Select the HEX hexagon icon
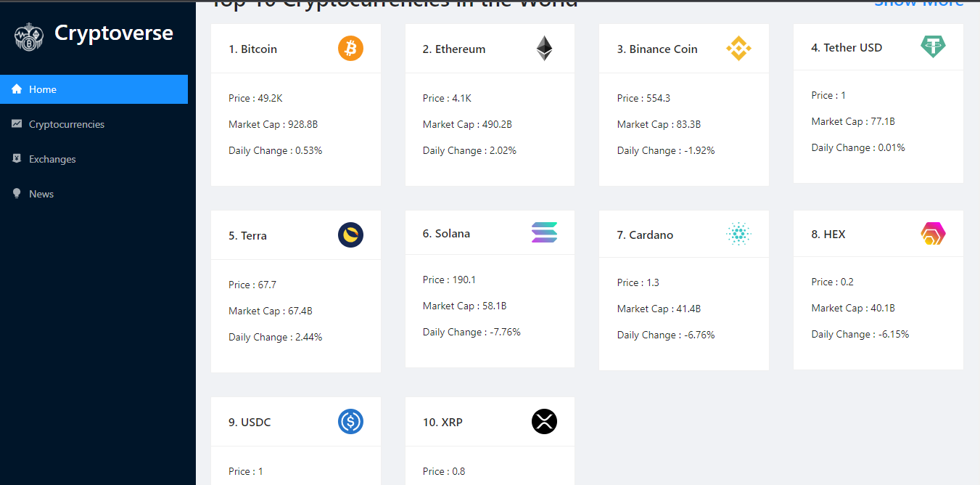 click(933, 234)
